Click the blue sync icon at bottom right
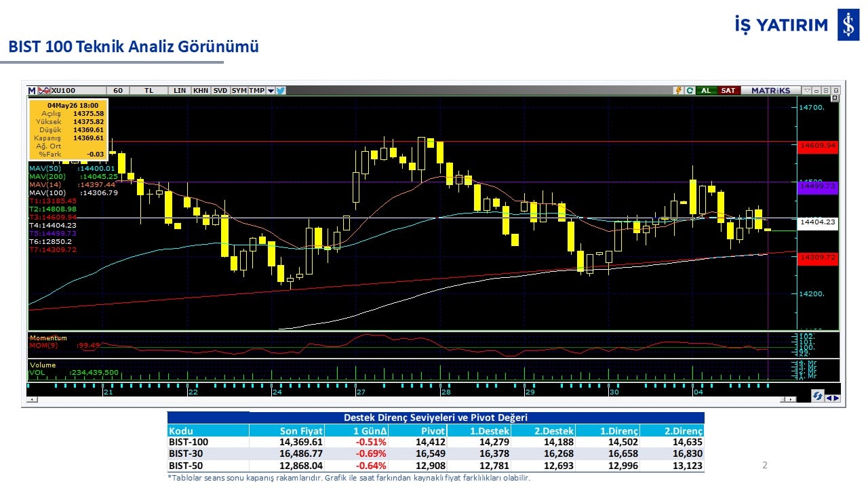This screenshot has height=488, width=868. (x=818, y=396)
